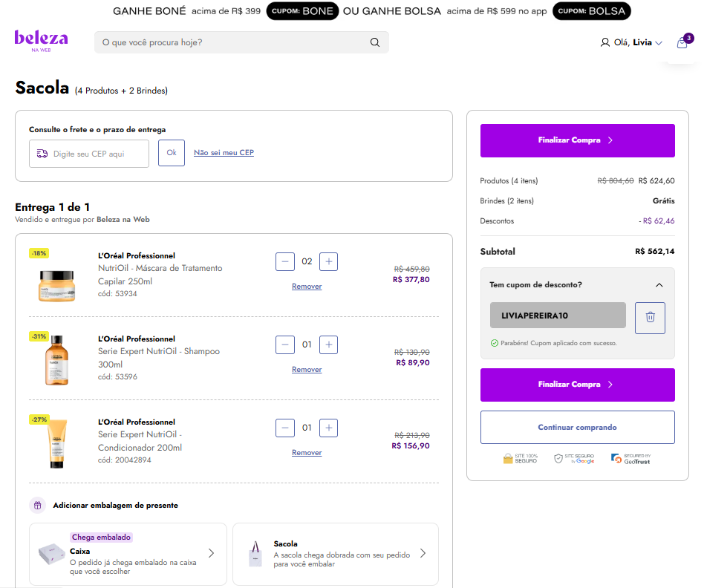Click the Subtotal R$ 562,14 value
The width and height of the screenshot is (704, 588).
[654, 252]
